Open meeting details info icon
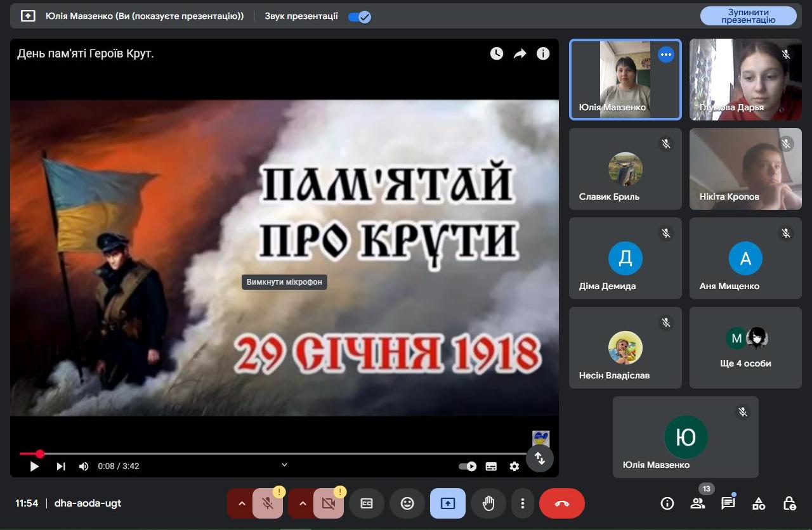The height and width of the screenshot is (530, 812). [x=667, y=503]
